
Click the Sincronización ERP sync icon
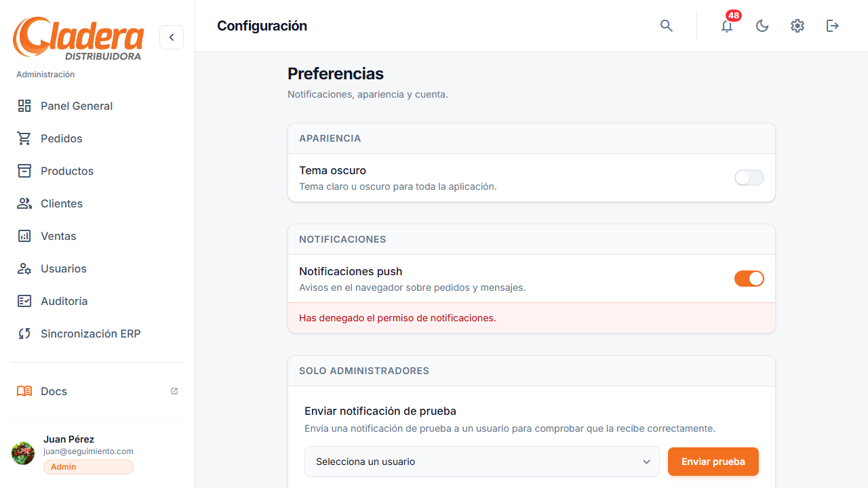[x=24, y=333]
